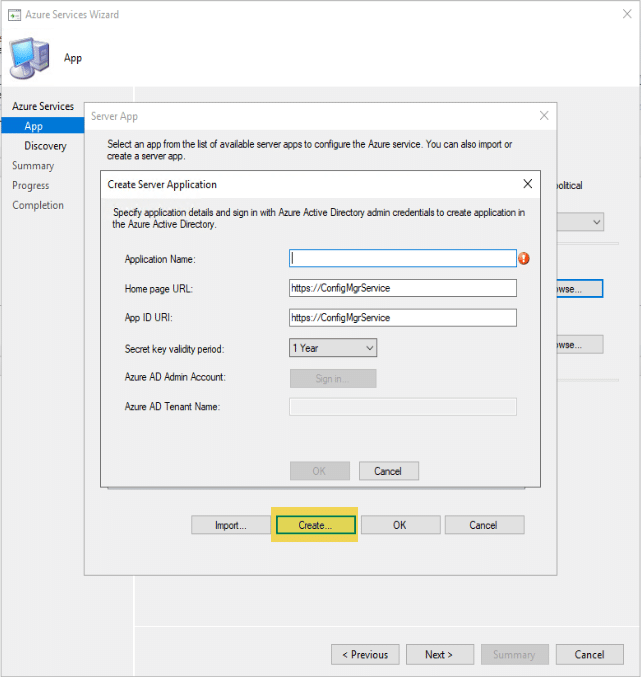
Task: Click the Next > wizard button
Action: coord(438,655)
